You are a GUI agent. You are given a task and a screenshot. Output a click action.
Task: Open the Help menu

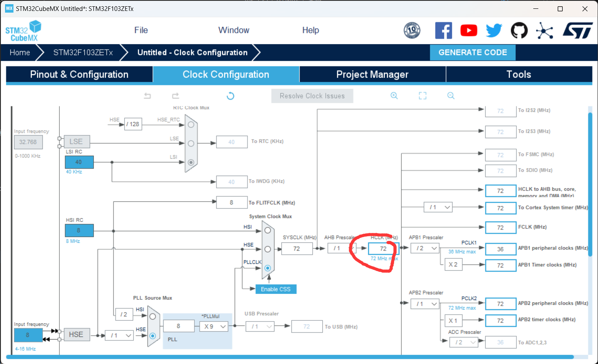311,30
